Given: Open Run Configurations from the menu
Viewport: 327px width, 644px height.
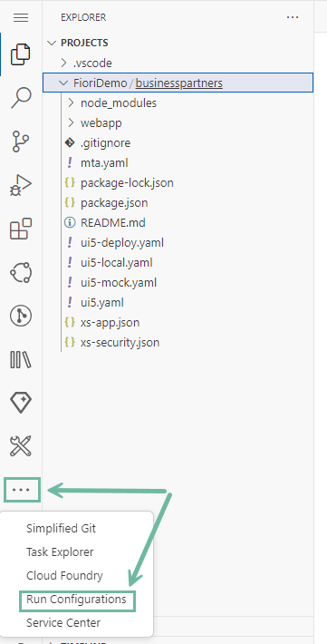Looking at the screenshot, I should (76, 600).
